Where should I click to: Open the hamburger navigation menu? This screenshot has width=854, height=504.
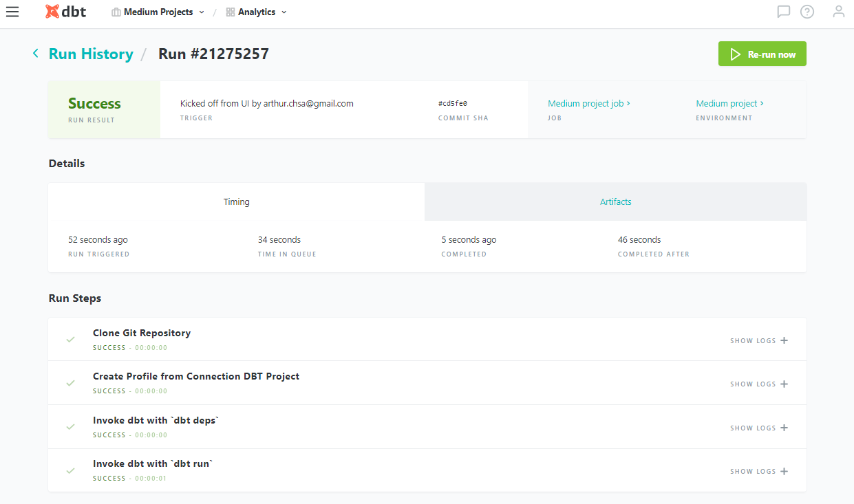pos(12,12)
